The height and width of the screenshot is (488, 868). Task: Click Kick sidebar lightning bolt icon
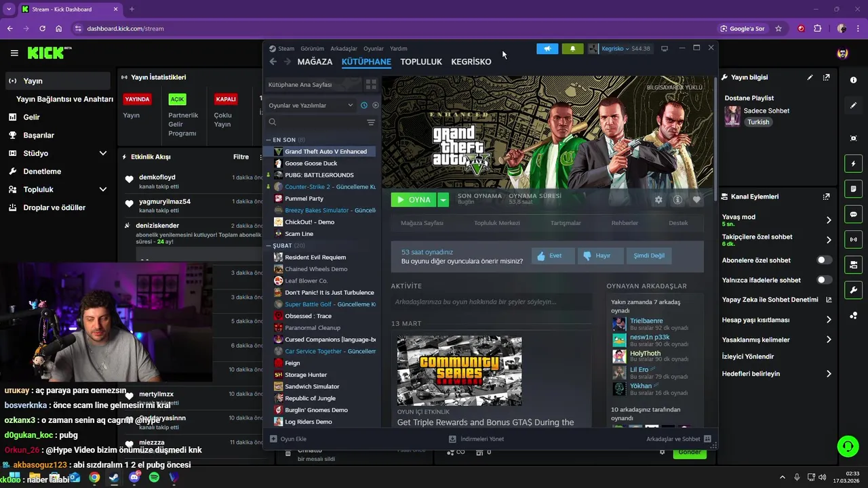[x=853, y=164]
